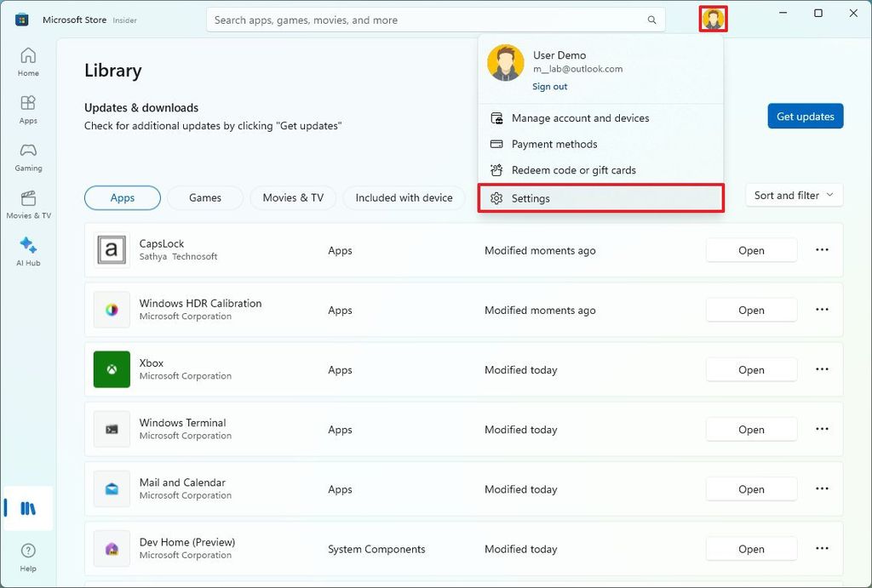Switch to the Games tab
The image size is (872, 588).
point(204,197)
